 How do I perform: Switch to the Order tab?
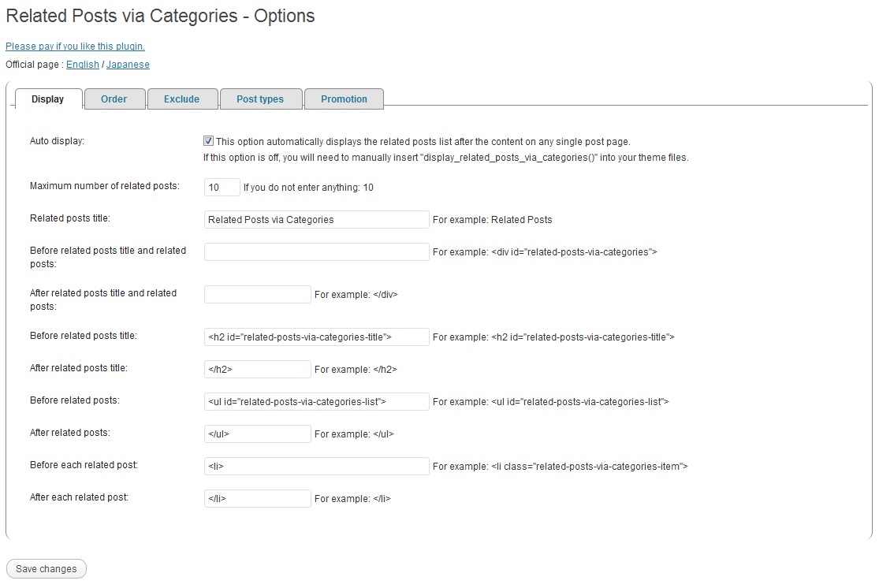114,99
